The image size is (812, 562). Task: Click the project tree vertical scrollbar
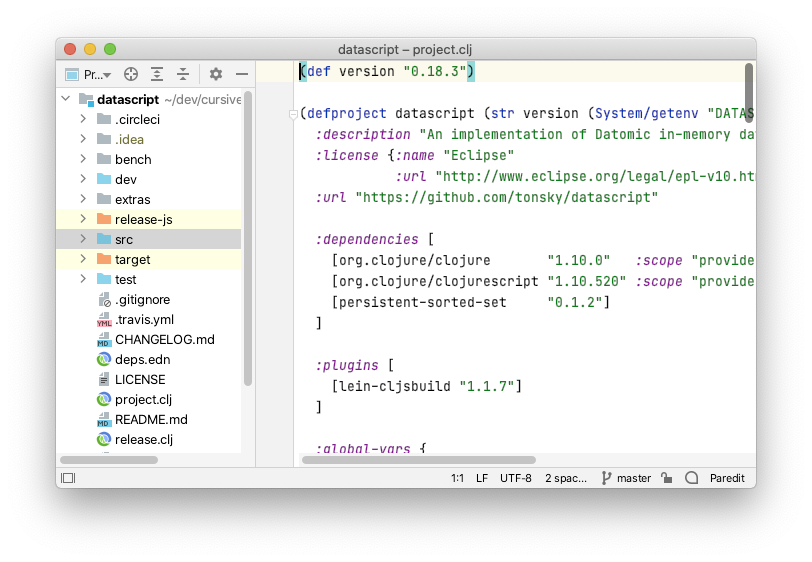coord(248,239)
